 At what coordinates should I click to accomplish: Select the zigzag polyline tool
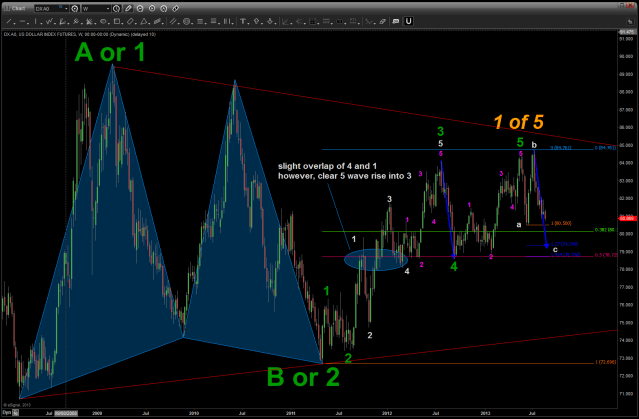tap(49, 21)
